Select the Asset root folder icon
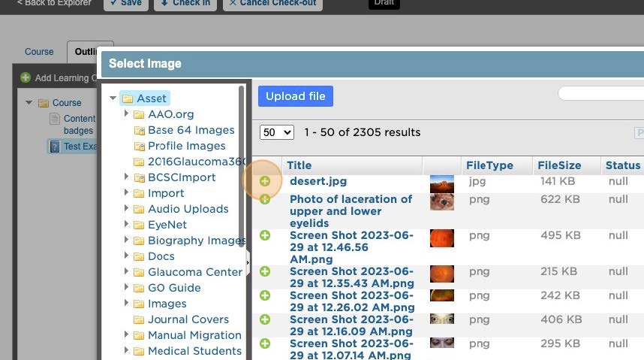 pyautogui.click(x=128, y=98)
